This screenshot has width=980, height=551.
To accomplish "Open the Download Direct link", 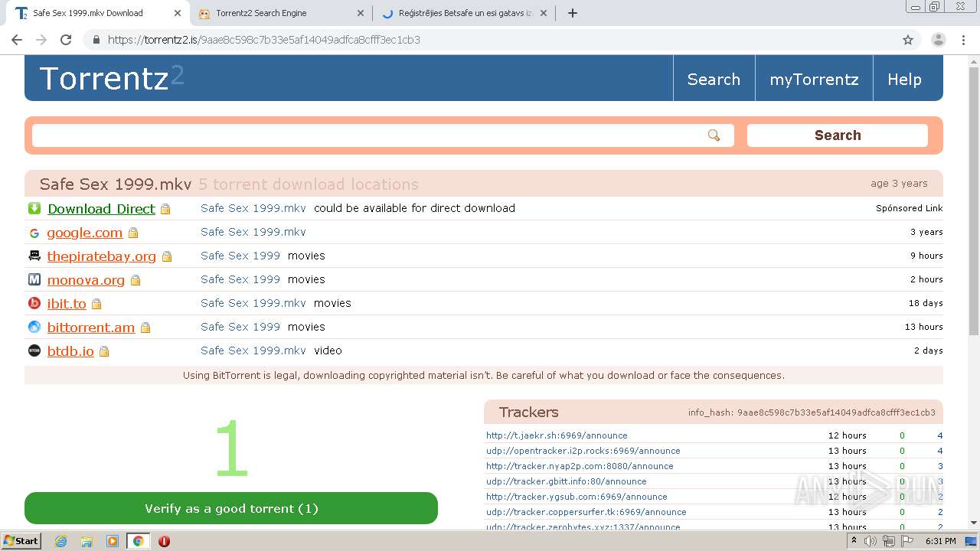I will tap(101, 209).
